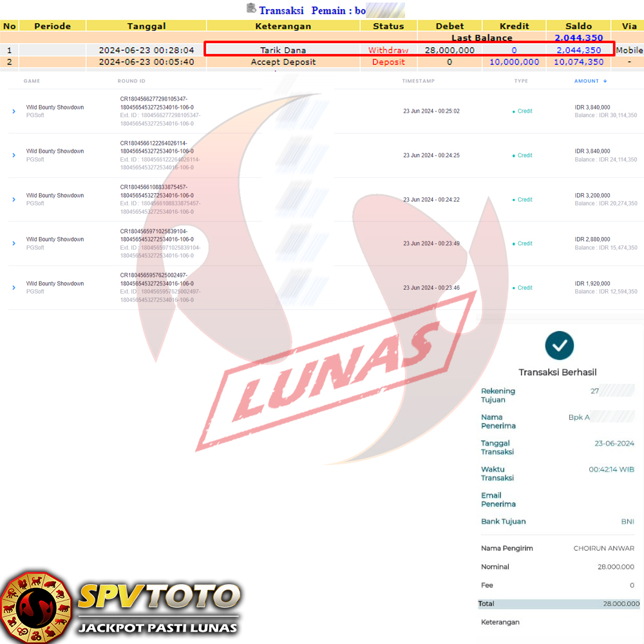Click the Total 28.000.000 row
The image size is (644, 644).
coord(558,603)
